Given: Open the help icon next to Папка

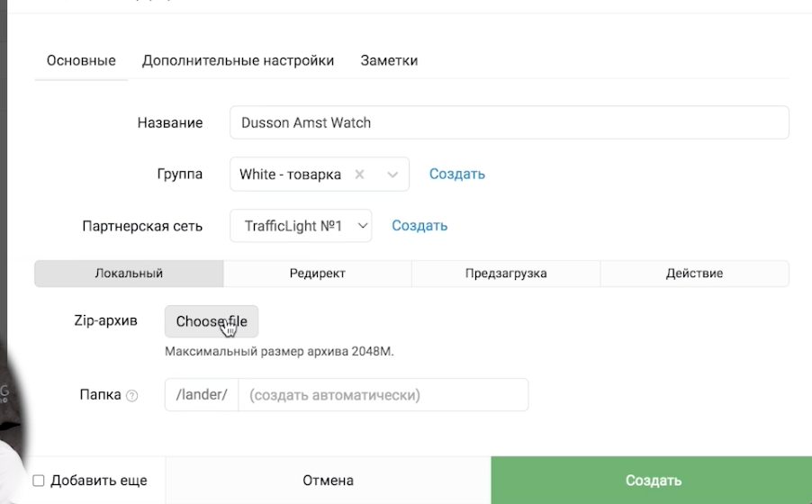Looking at the screenshot, I should 132,396.
